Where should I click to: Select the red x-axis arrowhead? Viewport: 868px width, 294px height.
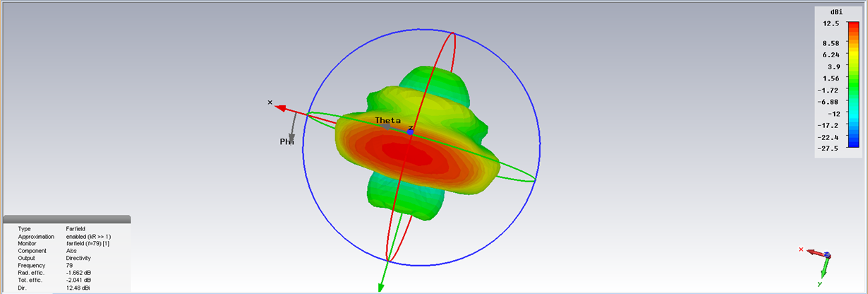[280, 108]
